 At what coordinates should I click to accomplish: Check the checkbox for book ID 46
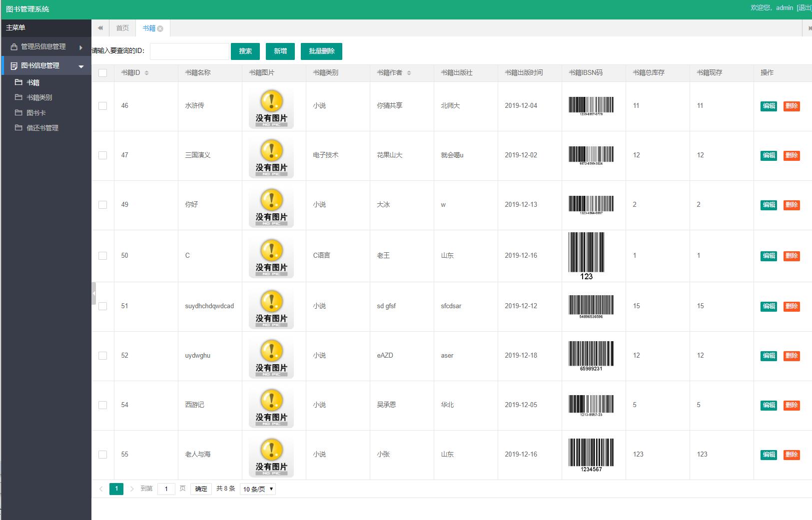pos(103,106)
